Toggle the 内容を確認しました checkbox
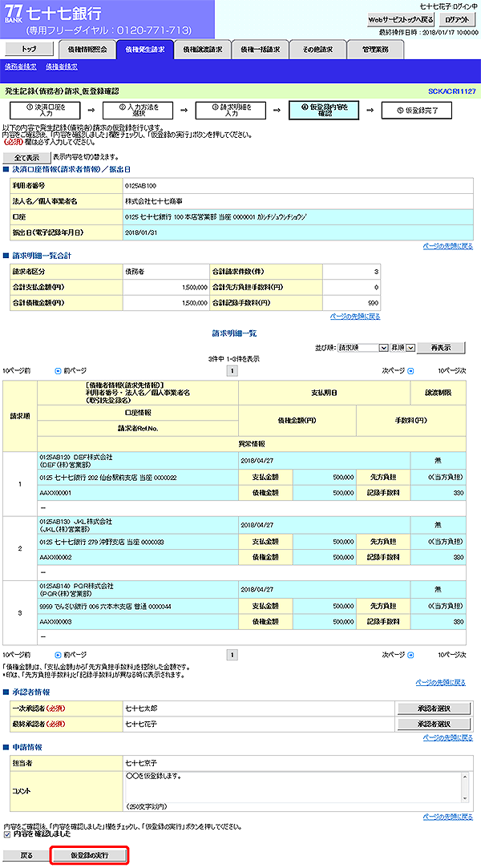This screenshot has width=481, height=868. (x=6, y=834)
